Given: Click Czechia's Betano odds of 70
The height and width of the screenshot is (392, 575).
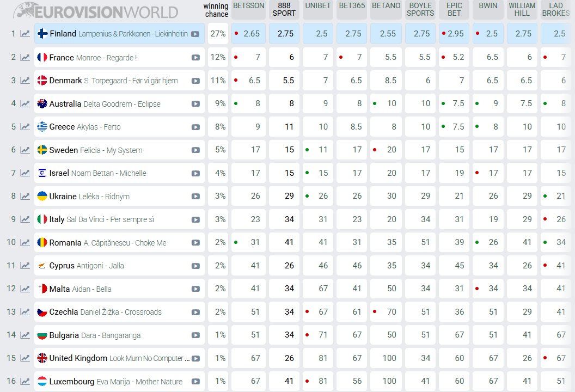Looking at the screenshot, I should pos(386,312).
